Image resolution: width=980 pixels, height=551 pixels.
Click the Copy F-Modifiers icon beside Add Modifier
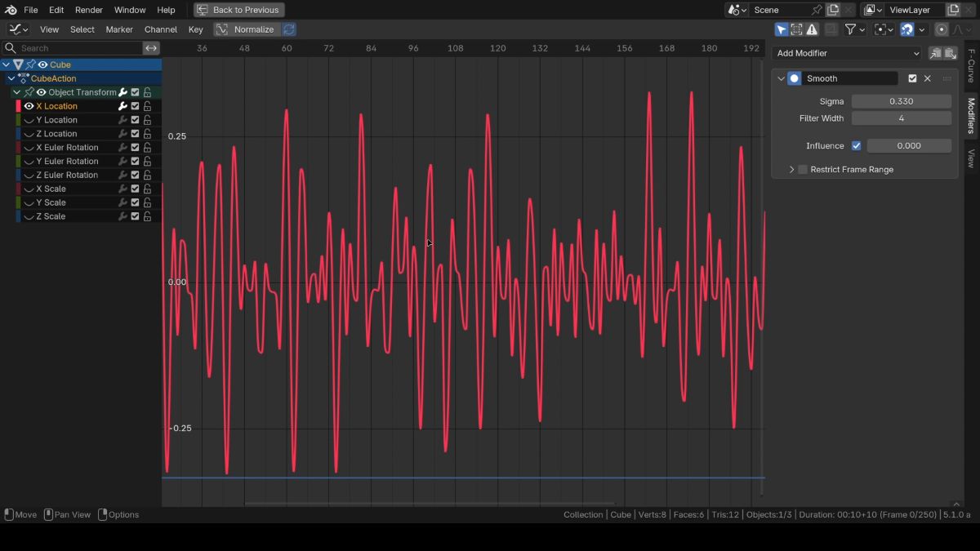pos(935,53)
